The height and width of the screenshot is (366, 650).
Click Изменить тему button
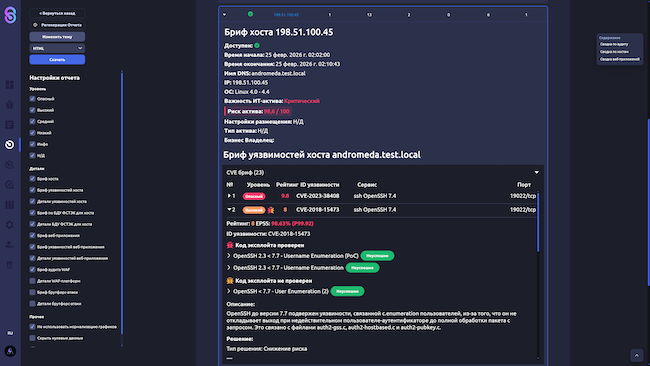57,36
